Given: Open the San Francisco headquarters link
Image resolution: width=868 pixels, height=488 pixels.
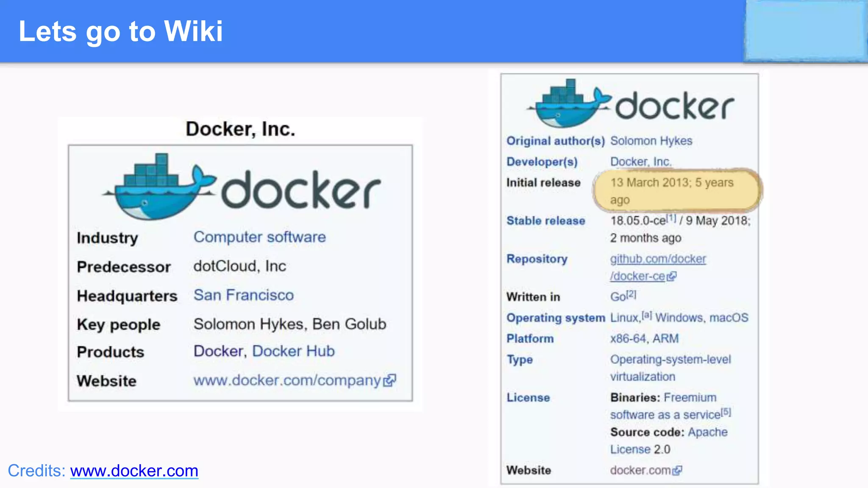Looking at the screenshot, I should click(x=244, y=295).
